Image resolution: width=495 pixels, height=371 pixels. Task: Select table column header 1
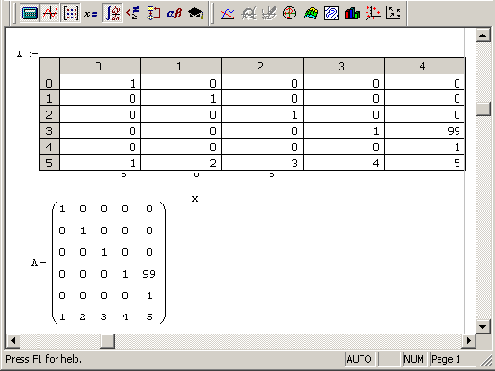click(x=181, y=66)
